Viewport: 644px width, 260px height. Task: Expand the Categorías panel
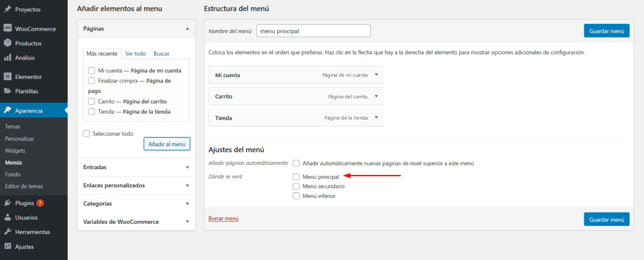click(187, 204)
